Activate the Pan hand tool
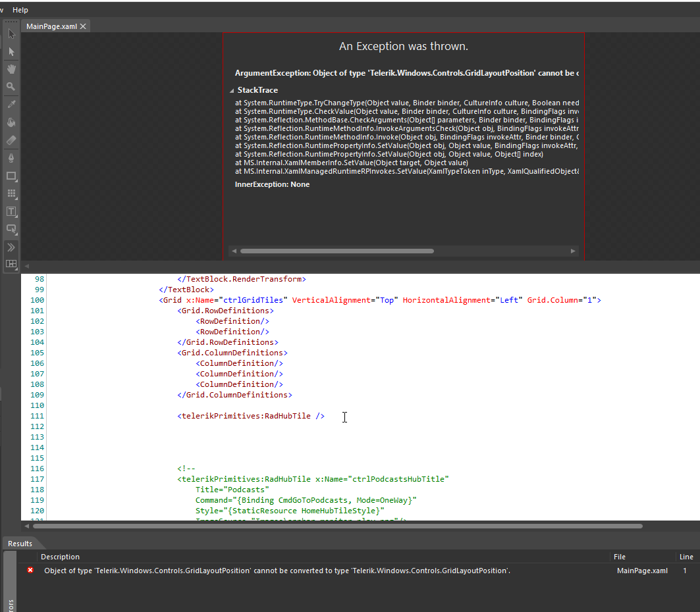 click(11, 68)
